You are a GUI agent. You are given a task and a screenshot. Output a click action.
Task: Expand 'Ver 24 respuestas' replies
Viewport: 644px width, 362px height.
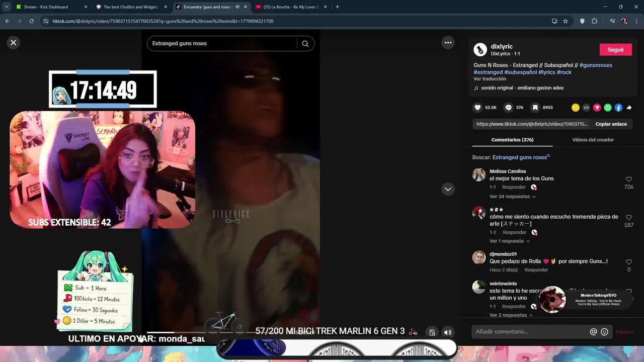[x=512, y=197]
